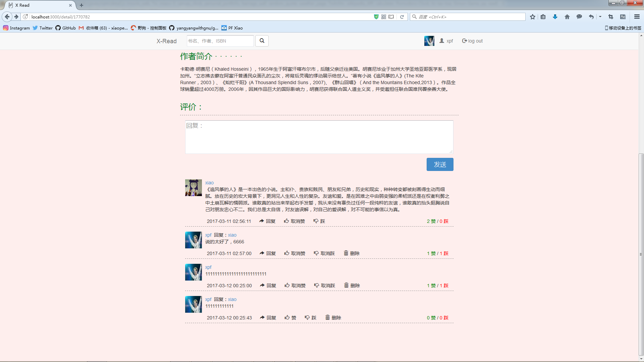Bookmark this page with the star icon
Image resolution: width=644 pixels, height=362 pixels.
(533, 17)
